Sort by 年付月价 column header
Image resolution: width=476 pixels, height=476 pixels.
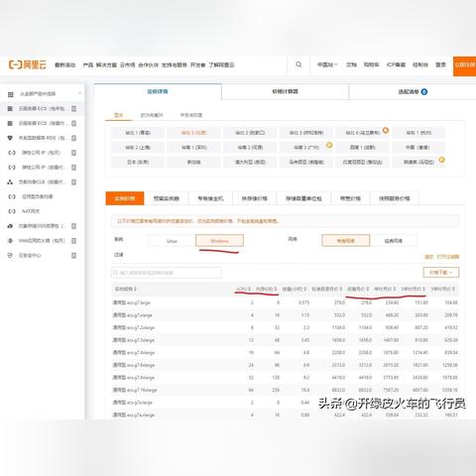click(x=385, y=290)
